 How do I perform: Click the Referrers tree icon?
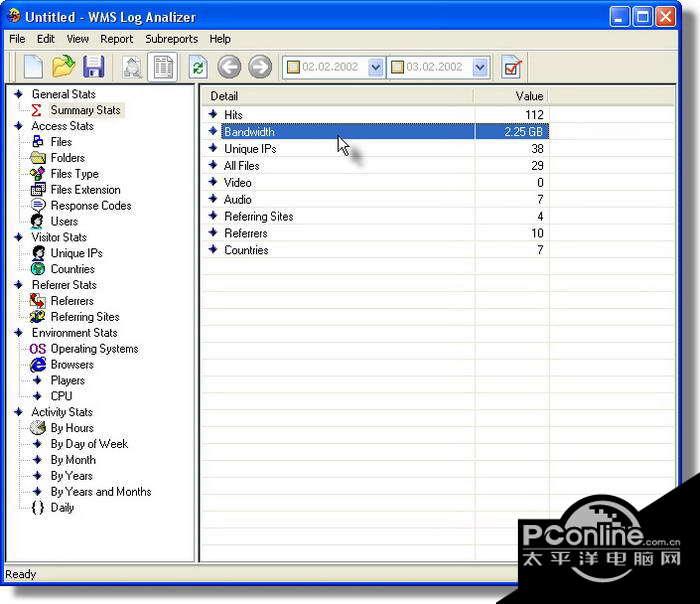point(38,300)
